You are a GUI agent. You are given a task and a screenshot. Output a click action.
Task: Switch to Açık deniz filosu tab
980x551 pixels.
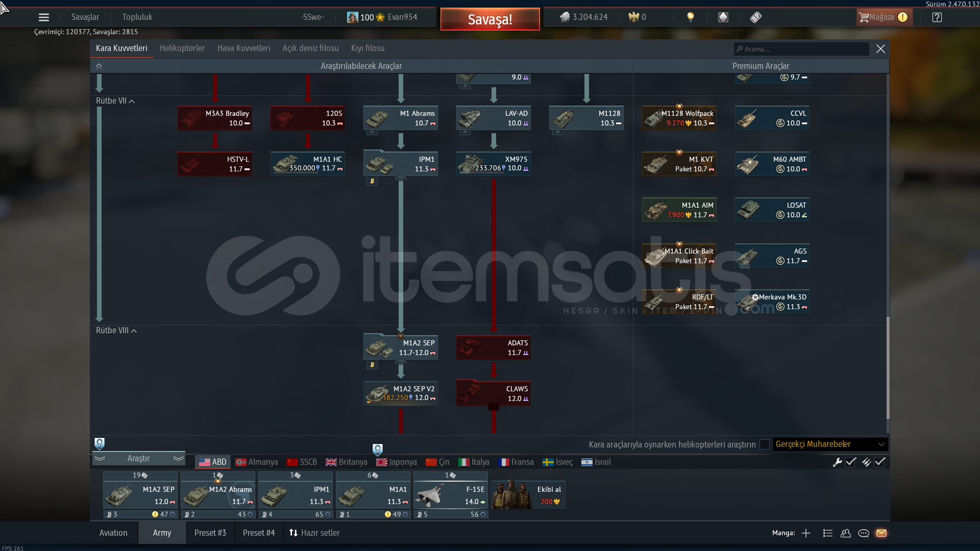(311, 48)
